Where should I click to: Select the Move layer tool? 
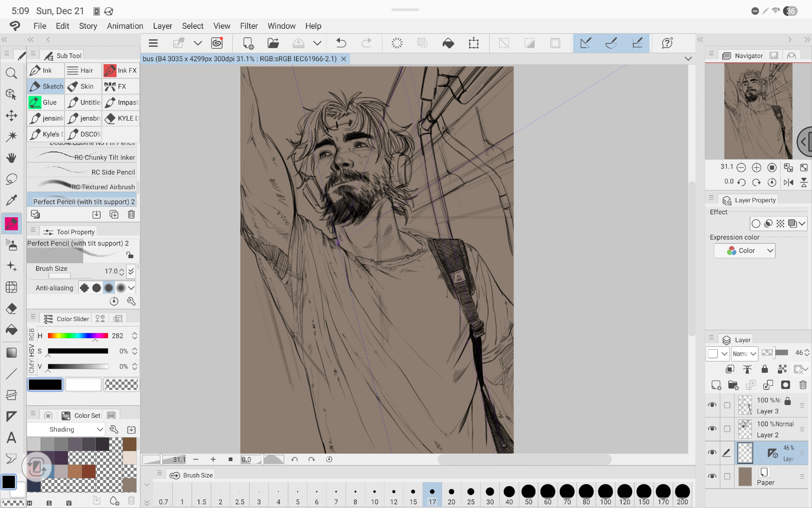click(11, 116)
